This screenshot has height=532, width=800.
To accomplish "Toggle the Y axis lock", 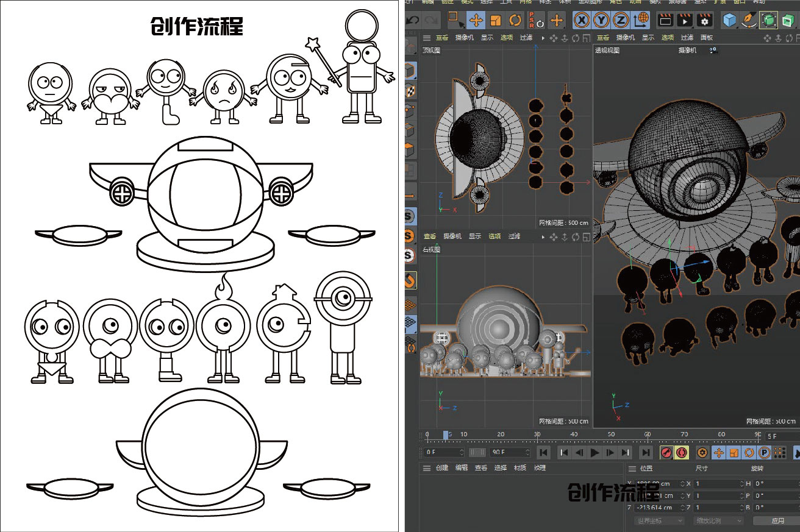I will [x=602, y=20].
